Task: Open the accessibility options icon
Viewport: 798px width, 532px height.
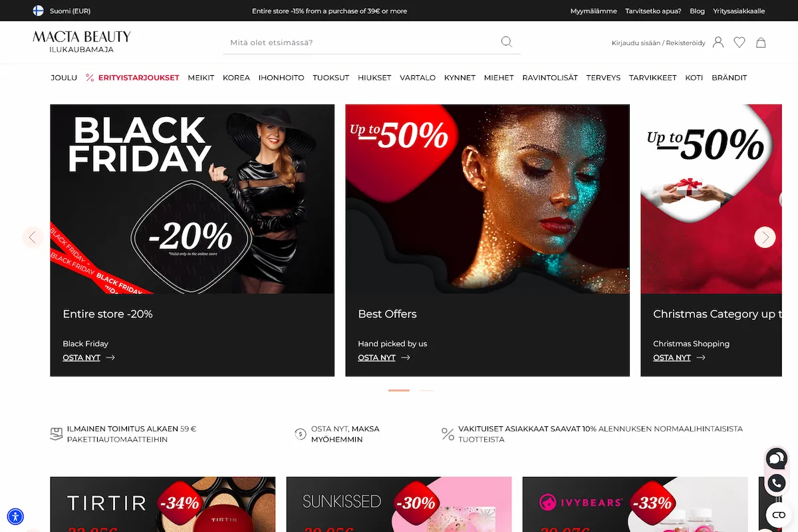Action: [x=15, y=516]
